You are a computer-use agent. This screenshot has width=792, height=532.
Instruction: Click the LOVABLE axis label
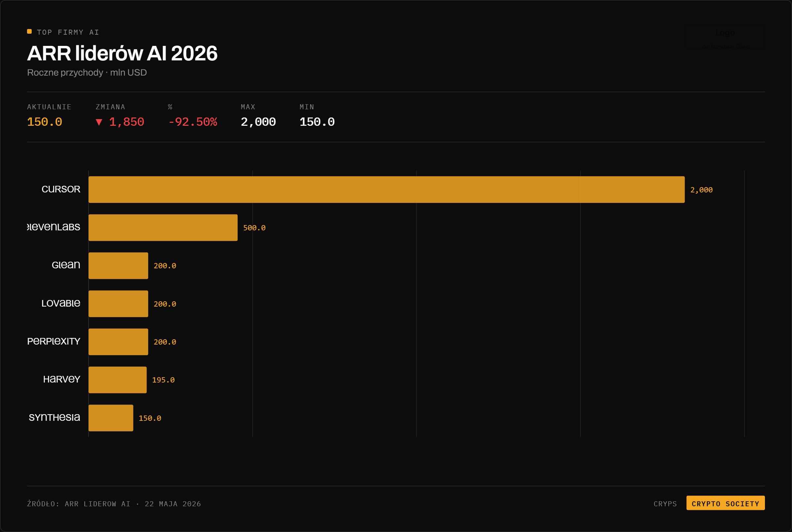click(x=61, y=303)
